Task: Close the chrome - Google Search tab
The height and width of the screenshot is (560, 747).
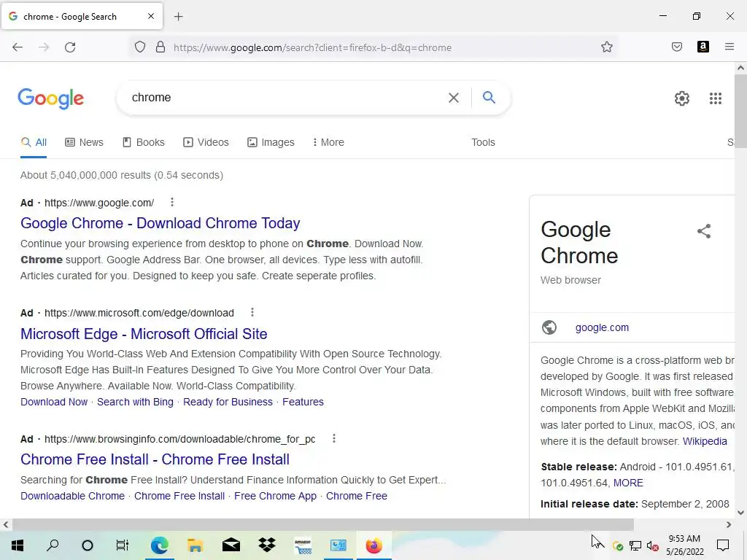Action: (x=151, y=16)
